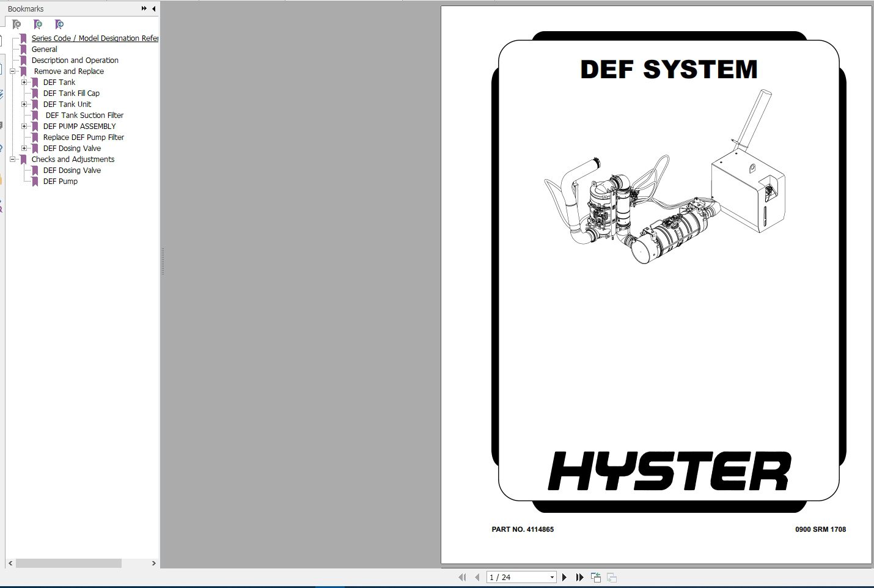Open the General bookmark
Image resolution: width=874 pixels, height=588 pixels.
click(x=44, y=50)
